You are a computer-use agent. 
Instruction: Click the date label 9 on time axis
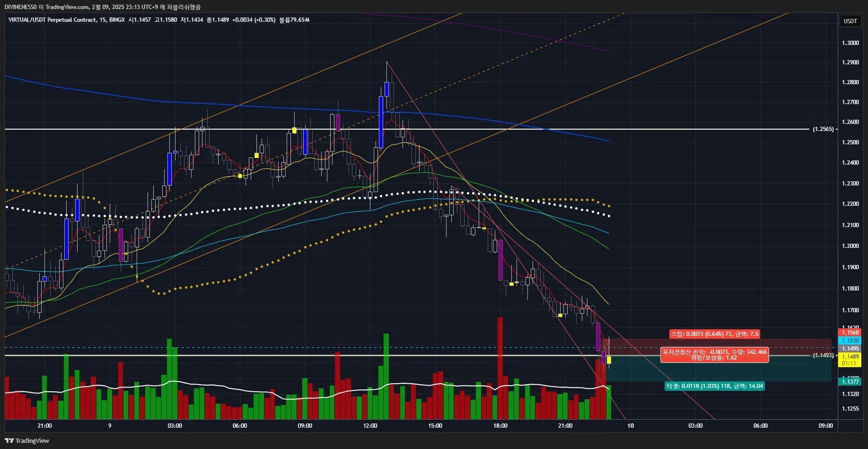(110, 426)
